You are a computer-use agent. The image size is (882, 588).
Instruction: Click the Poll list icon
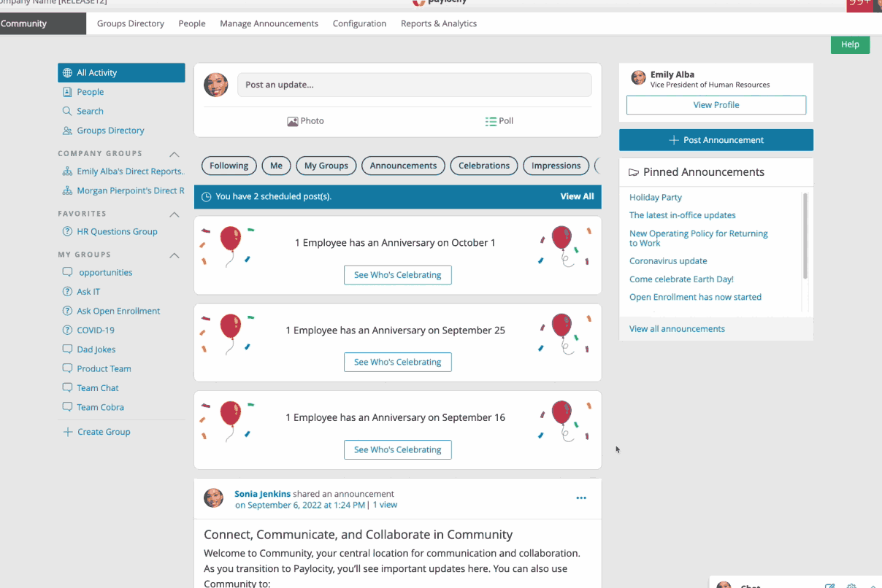pos(491,122)
